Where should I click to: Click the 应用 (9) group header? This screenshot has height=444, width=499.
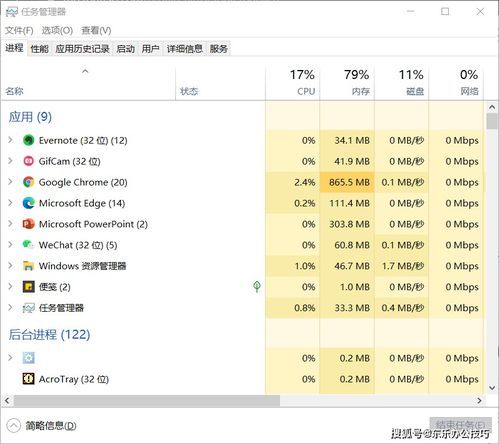(30, 117)
